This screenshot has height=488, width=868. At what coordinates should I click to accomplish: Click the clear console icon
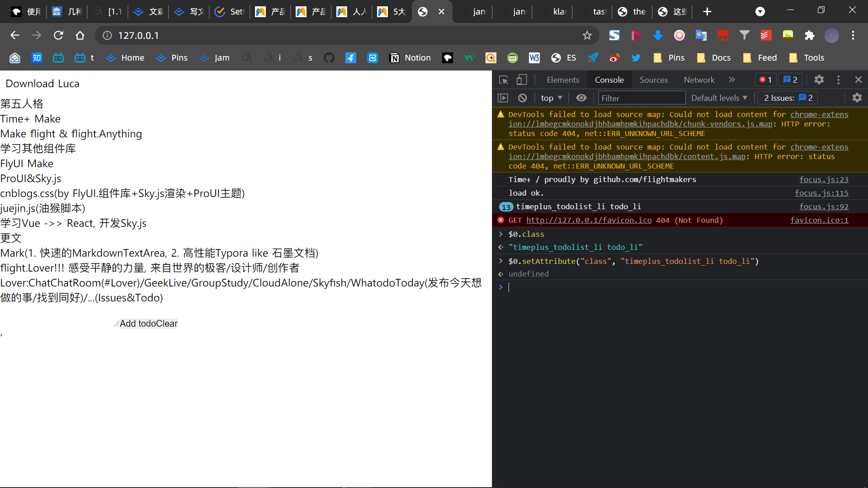pos(522,98)
